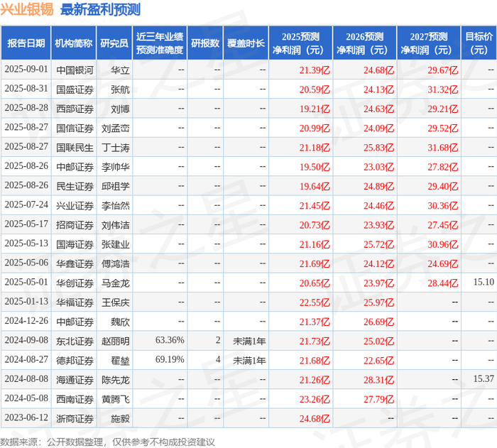
Task: Click the 报告日期 column header
Action: (26, 43)
